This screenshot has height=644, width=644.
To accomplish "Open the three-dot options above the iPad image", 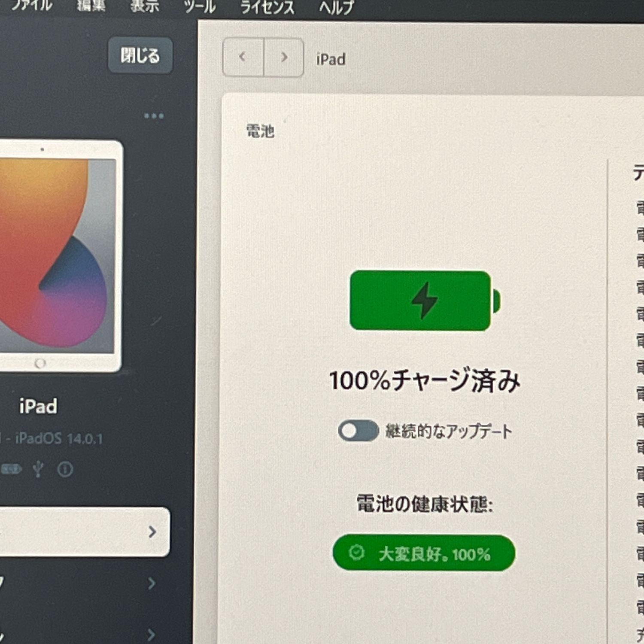I will (154, 116).
